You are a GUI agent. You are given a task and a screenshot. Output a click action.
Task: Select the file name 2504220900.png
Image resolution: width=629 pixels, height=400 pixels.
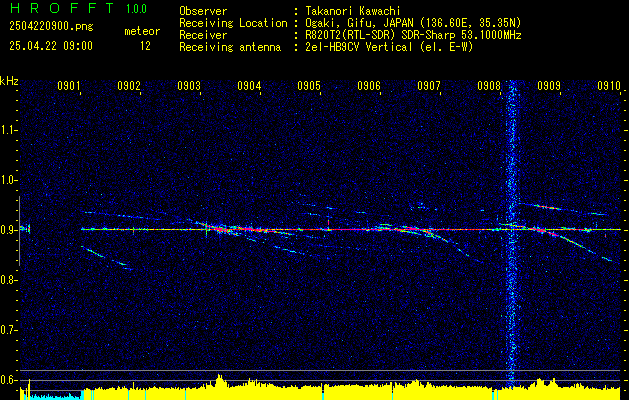click(x=51, y=27)
